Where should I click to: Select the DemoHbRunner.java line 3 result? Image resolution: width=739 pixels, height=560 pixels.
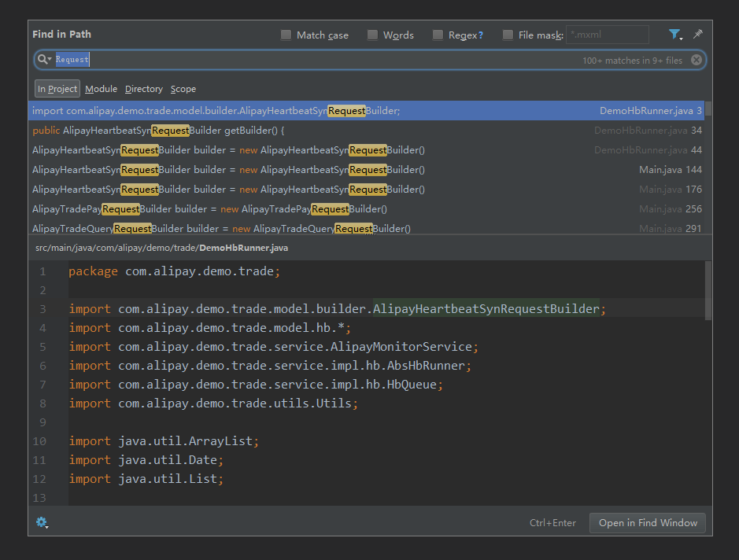tap(366, 111)
